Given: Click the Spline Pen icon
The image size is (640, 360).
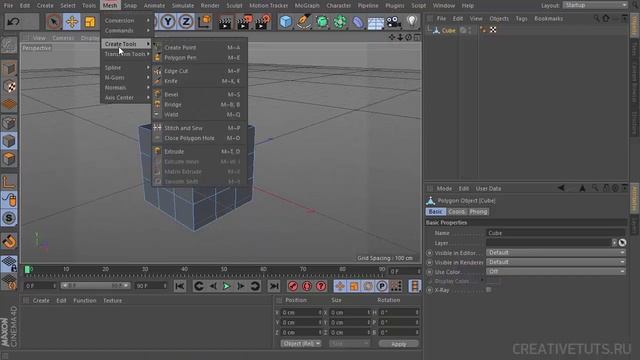Looking at the screenshot, I should 304,22.
